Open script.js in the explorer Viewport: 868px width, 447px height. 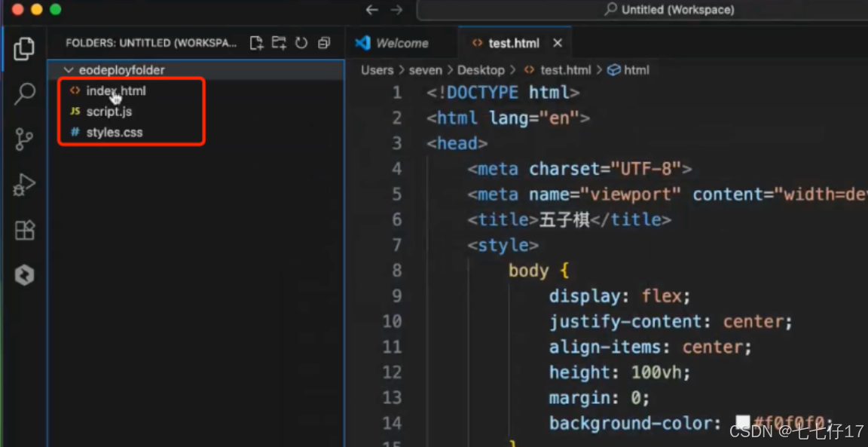[109, 112]
